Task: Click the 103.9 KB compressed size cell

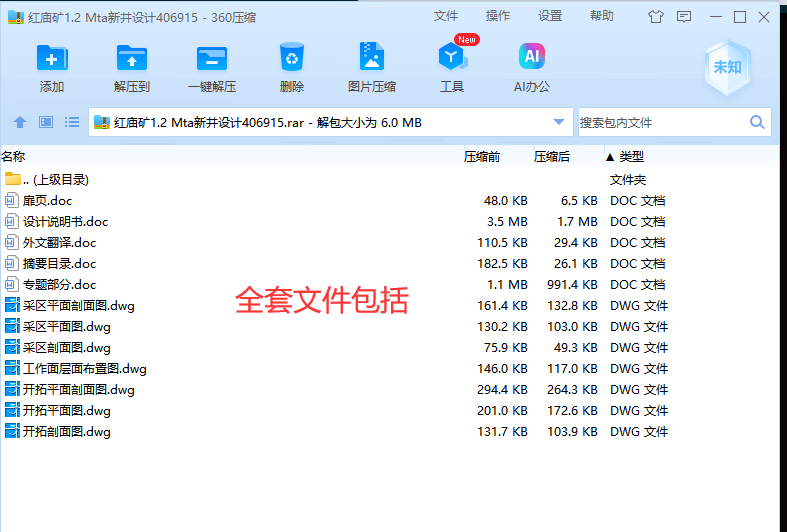Action: (572, 432)
